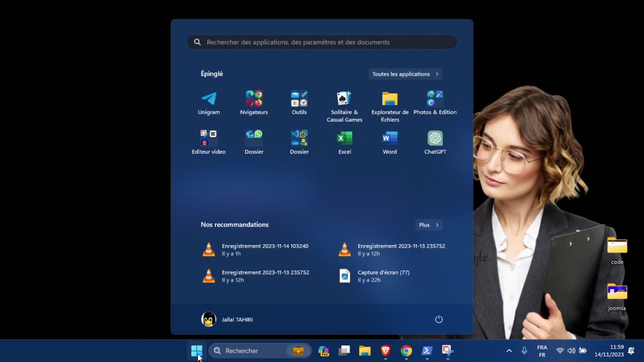
Task: Expand Toutes les applications list
Action: (406, 74)
